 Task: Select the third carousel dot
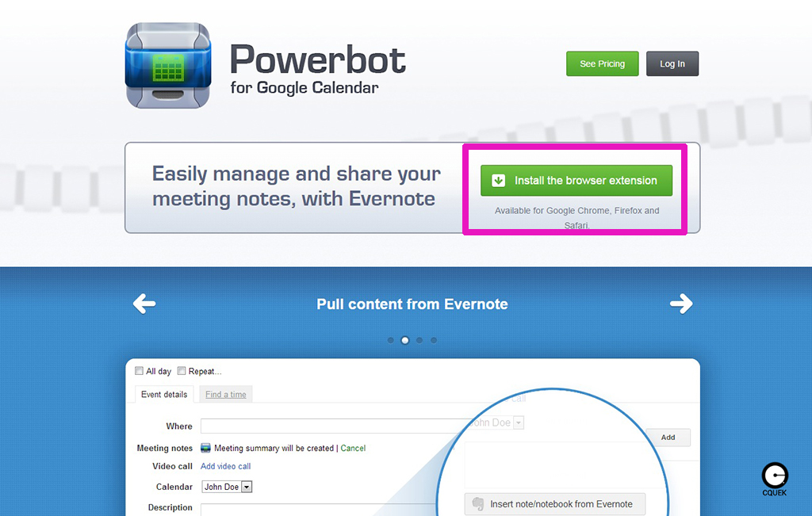point(419,340)
